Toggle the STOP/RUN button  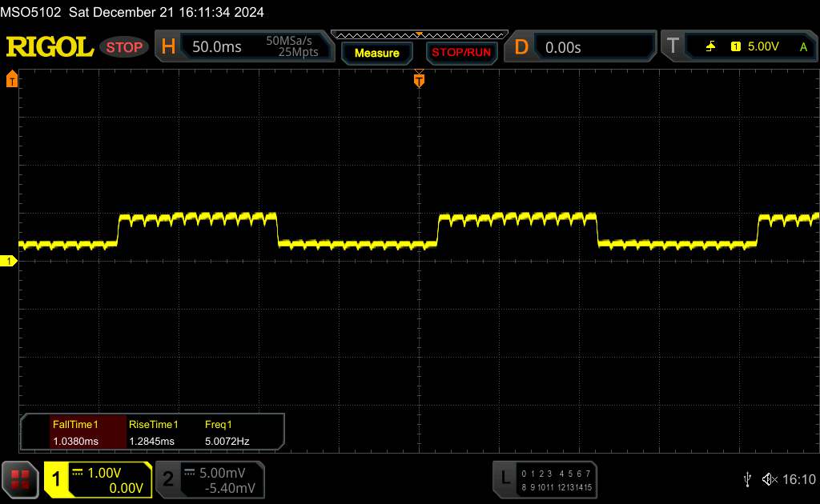[x=461, y=53]
